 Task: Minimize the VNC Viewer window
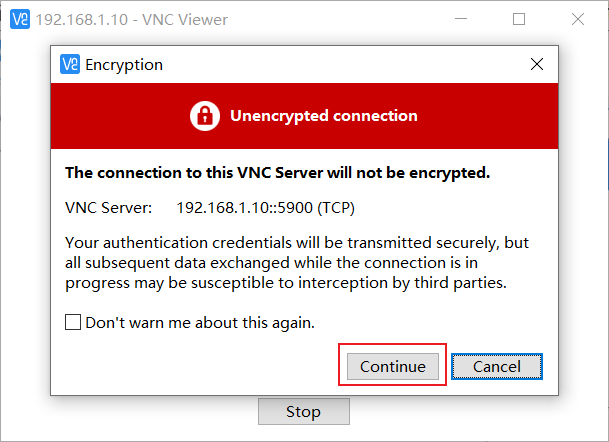click(x=461, y=19)
